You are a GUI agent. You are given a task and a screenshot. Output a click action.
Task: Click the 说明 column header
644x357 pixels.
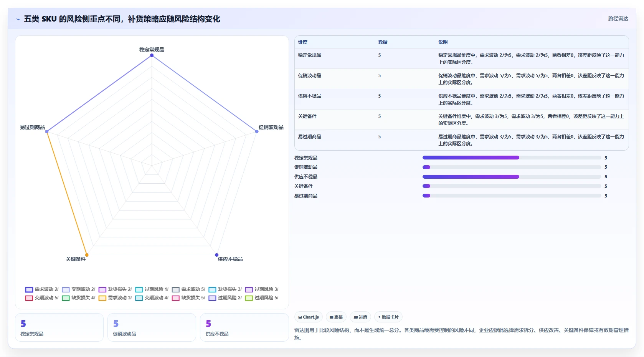[443, 42]
